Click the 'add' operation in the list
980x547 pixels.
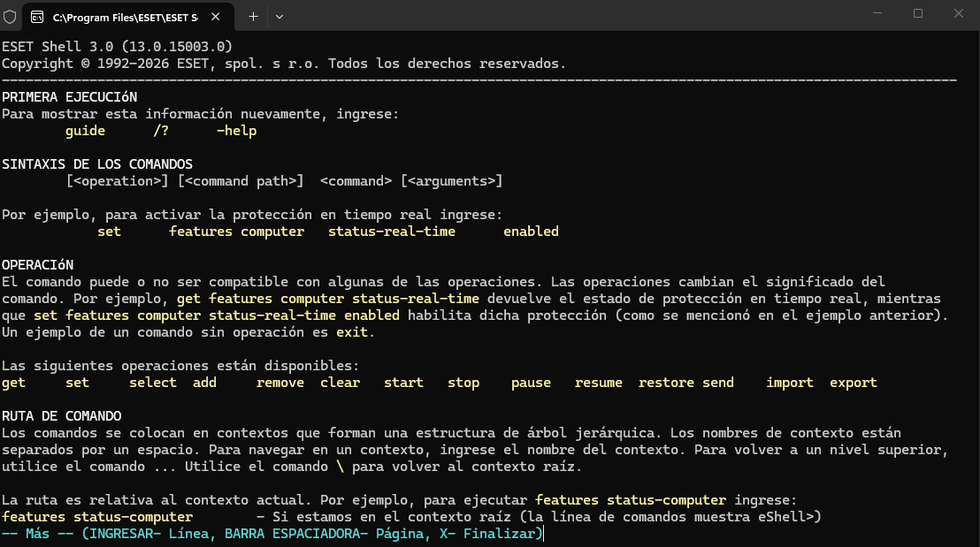[x=204, y=383]
